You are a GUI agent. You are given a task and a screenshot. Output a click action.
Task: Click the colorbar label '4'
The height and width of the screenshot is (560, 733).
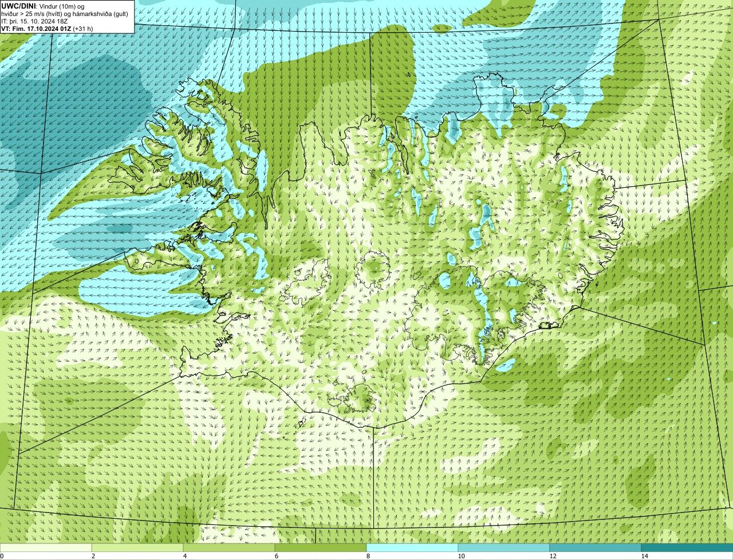coord(184,556)
